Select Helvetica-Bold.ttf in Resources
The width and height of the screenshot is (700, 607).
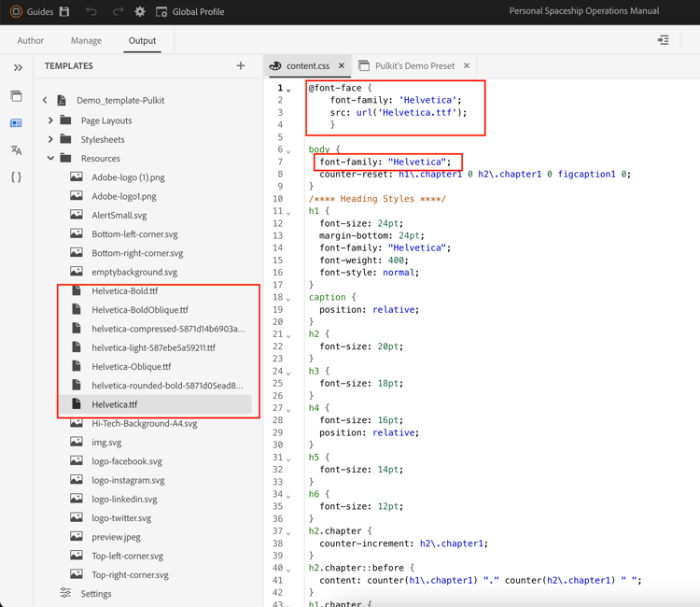(125, 290)
